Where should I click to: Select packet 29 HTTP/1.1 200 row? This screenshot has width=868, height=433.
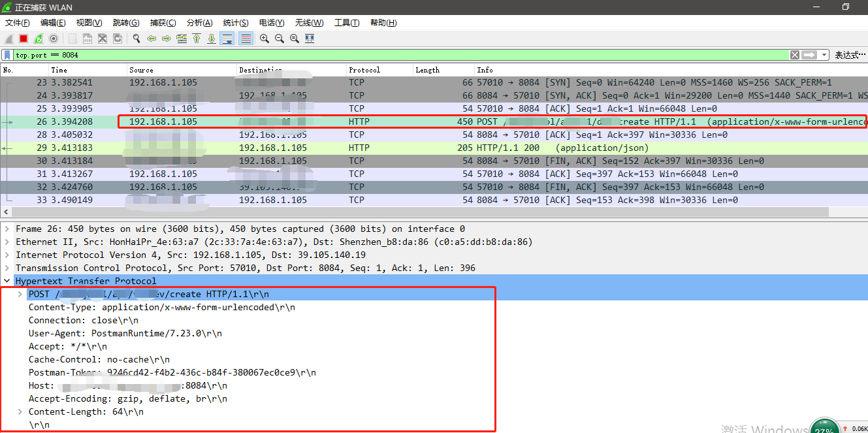tap(434, 148)
